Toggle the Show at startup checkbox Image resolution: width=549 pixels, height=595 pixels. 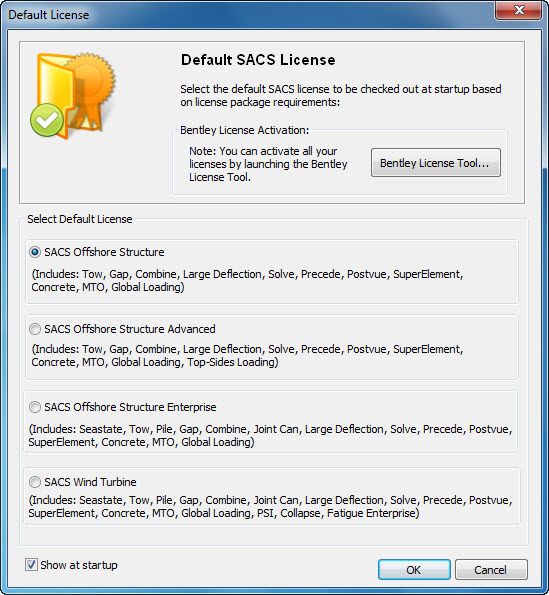31,565
